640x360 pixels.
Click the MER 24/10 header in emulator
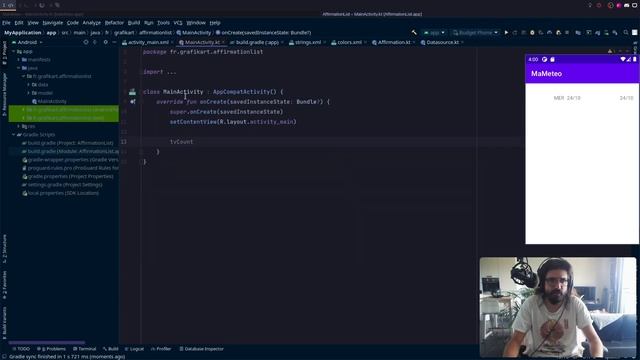(x=567, y=98)
